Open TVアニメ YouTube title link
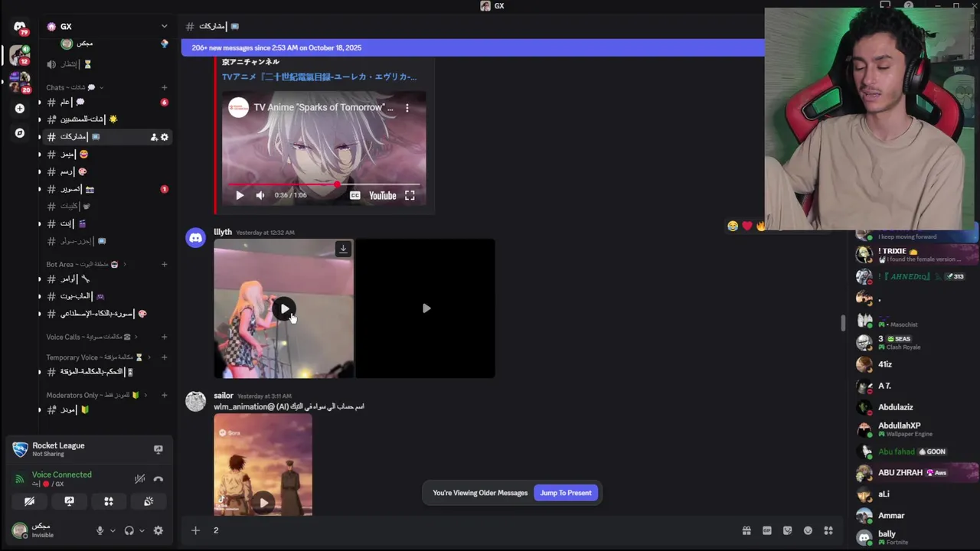The width and height of the screenshot is (980, 551). tap(319, 77)
